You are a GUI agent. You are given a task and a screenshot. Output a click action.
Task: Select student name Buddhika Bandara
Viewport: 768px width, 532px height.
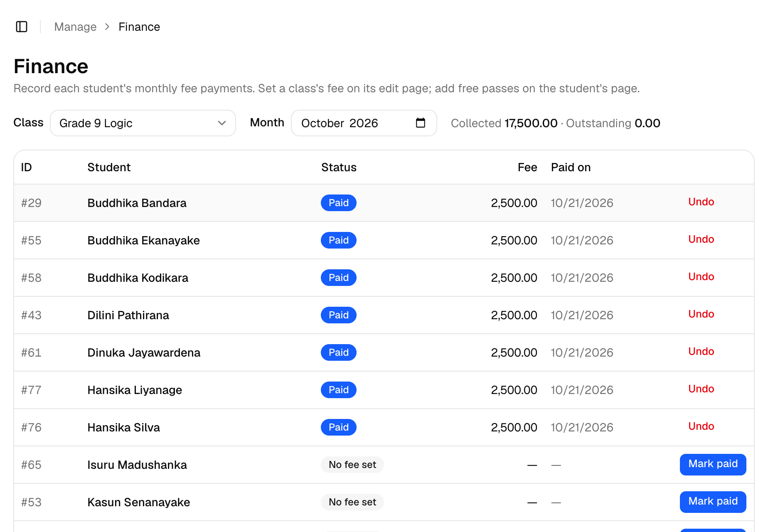tap(137, 203)
